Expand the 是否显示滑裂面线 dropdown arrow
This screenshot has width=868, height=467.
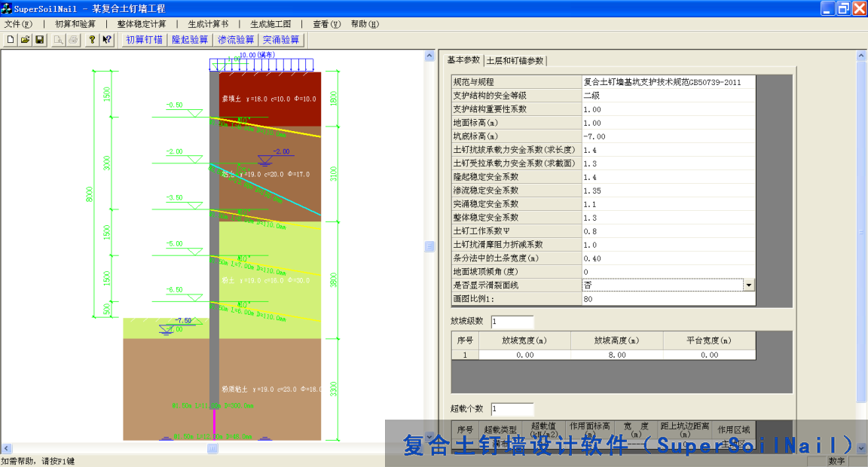click(748, 285)
